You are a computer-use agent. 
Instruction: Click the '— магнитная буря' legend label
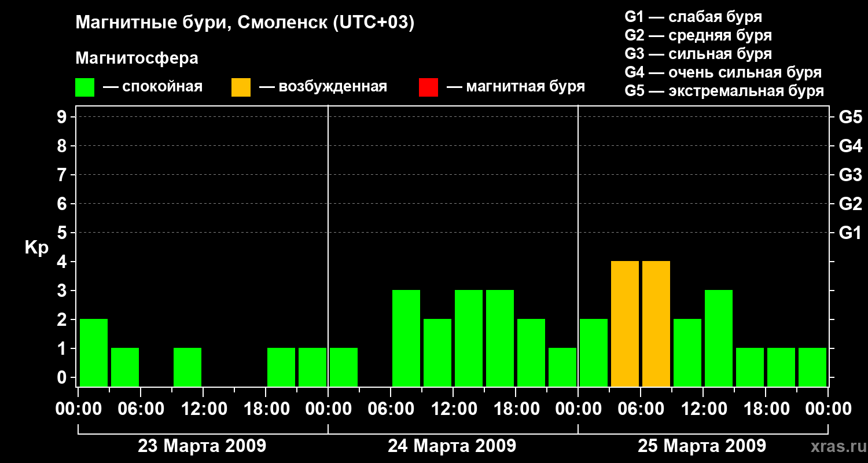coord(516,87)
